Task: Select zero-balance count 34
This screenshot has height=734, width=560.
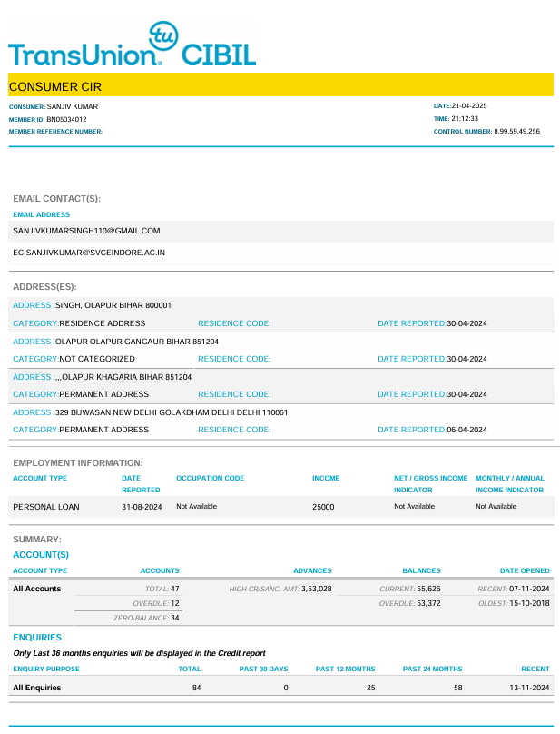Action: click(x=175, y=618)
